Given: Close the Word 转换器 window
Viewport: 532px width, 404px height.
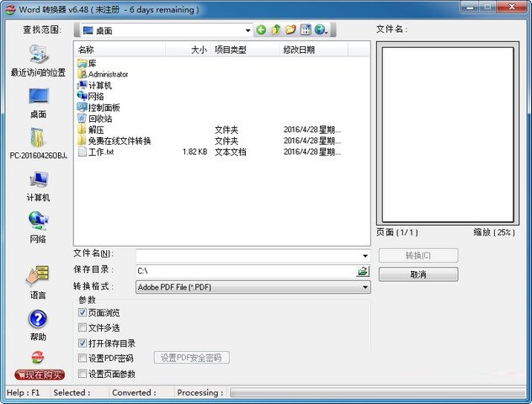Looking at the screenshot, I should (512, 7).
